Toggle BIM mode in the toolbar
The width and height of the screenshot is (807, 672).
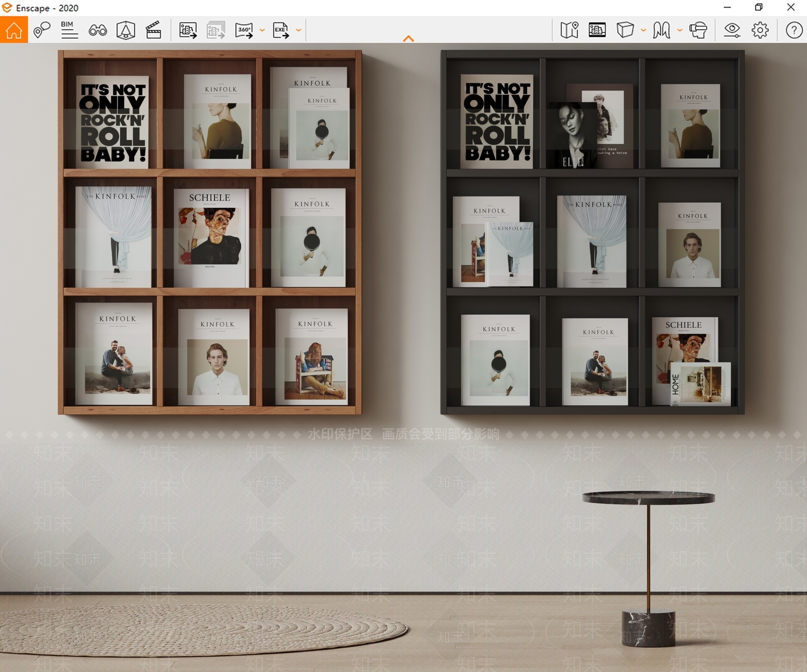point(69,30)
